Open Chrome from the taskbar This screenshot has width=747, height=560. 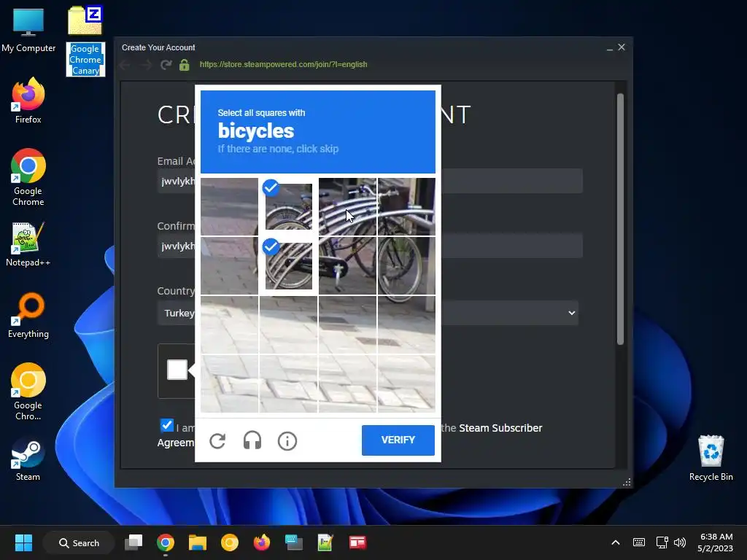pos(166,542)
